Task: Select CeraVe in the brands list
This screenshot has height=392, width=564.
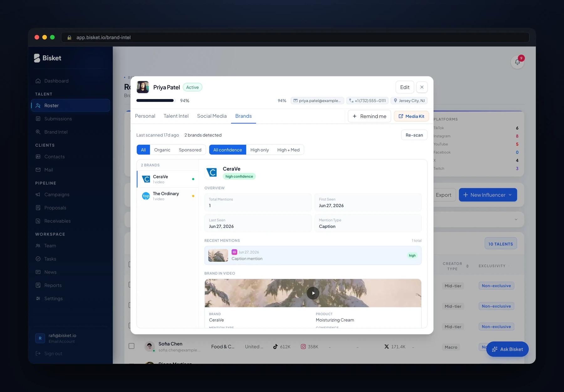Action: [168, 179]
